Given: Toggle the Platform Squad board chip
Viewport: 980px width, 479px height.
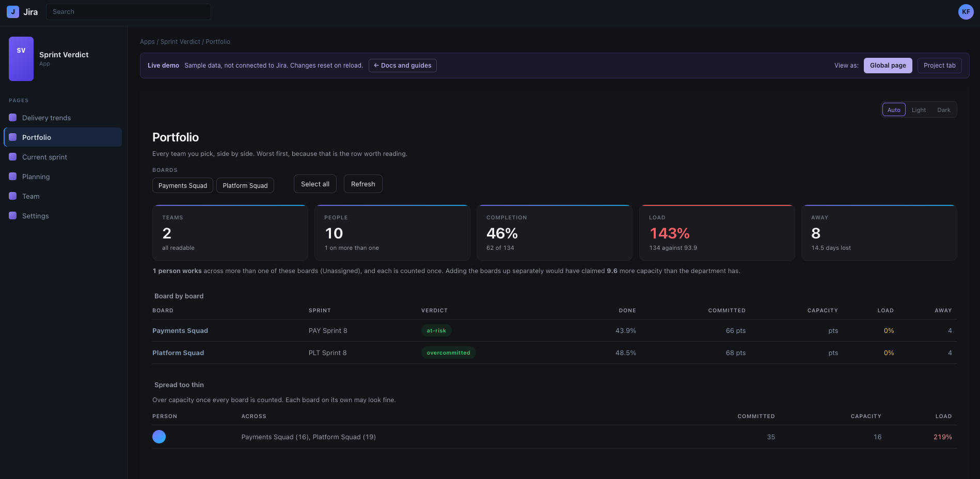Looking at the screenshot, I should [x=245, y=185].
